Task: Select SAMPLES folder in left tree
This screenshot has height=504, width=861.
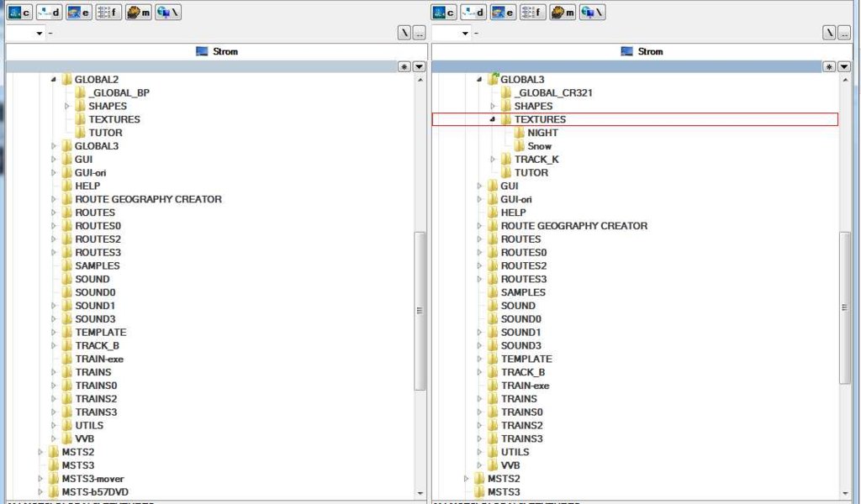Action: click(x=98, y=265)
